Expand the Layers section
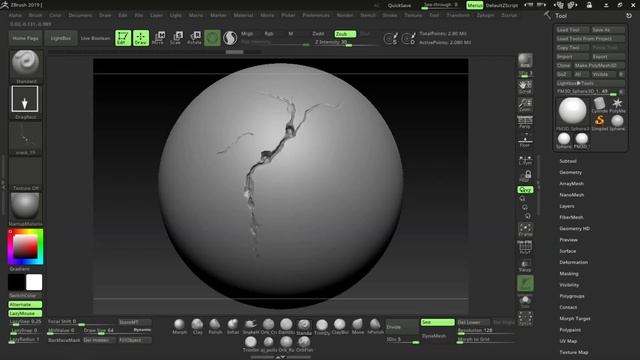This screenshot has height=360, width=640. coord(567,206)
